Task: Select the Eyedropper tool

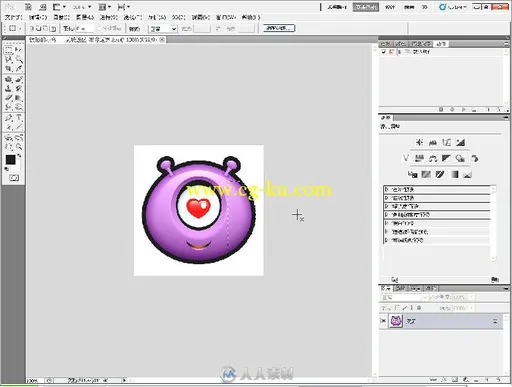Action: point(19,68)
